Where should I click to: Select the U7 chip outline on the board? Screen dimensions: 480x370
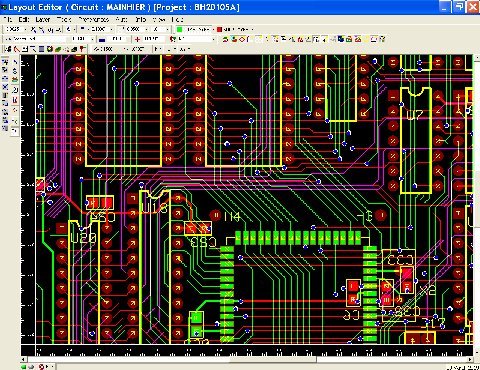[x=416, y=140]
